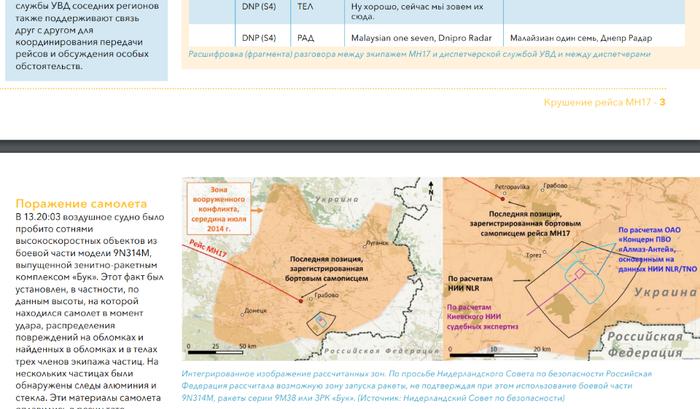The image size is (700, 409).
Task: Click the "Поражение самолета" orange heading
Action: coord(80,201)
